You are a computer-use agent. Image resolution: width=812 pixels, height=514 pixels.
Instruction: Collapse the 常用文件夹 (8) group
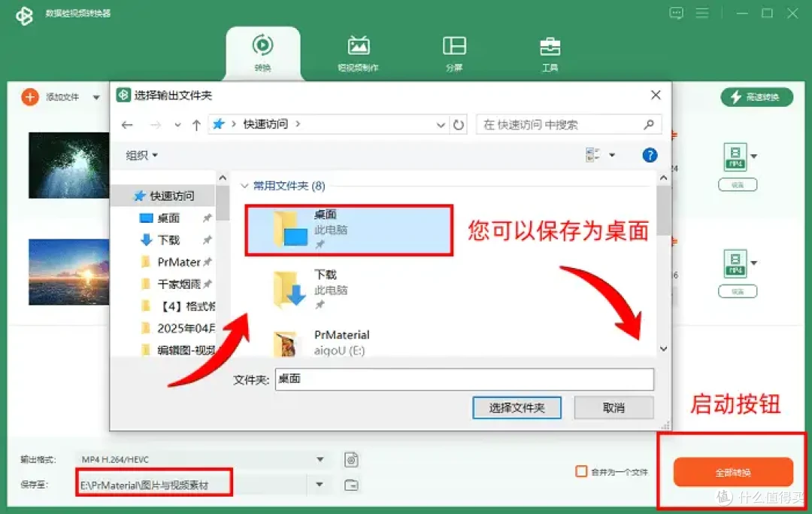coord(244,185)
